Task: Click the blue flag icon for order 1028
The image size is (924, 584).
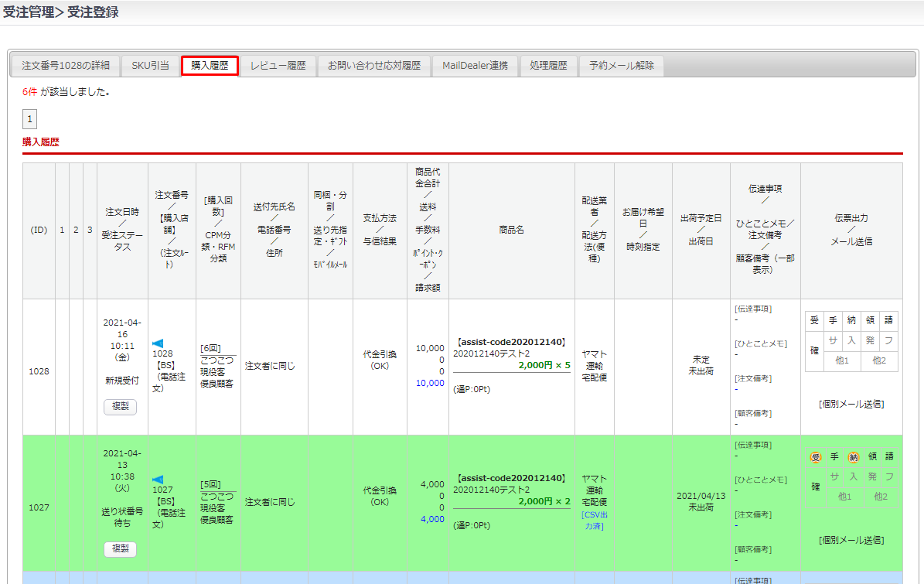Action: click(x=158, y=343)
